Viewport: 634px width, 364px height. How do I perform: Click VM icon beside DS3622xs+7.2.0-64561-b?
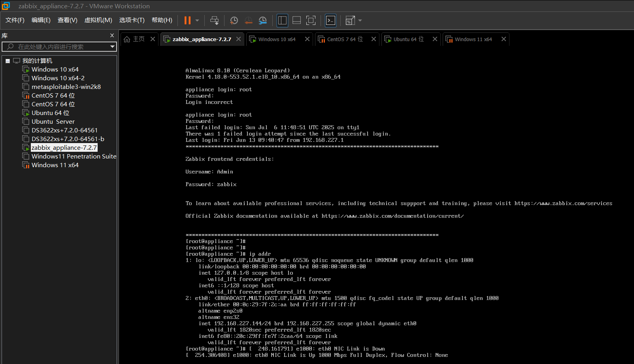pyautogui.click(x=26, y=139)
